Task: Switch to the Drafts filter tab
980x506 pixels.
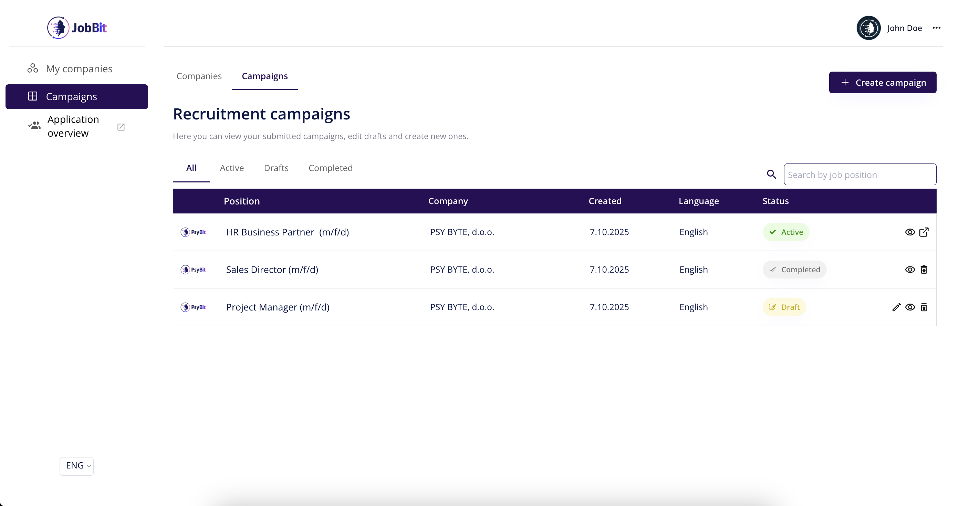Action: 276,168
